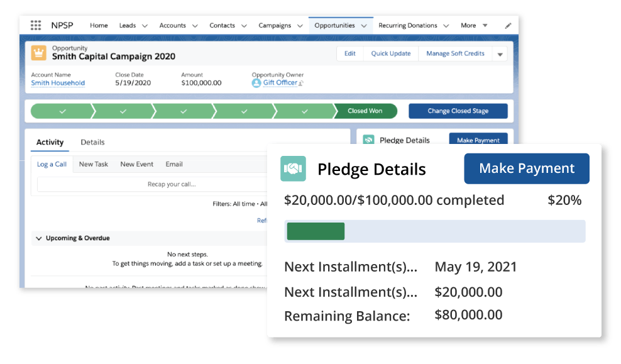Collapse the Upcoming & Overdue section
Screen dimensions: 621x364
point(39,238)
